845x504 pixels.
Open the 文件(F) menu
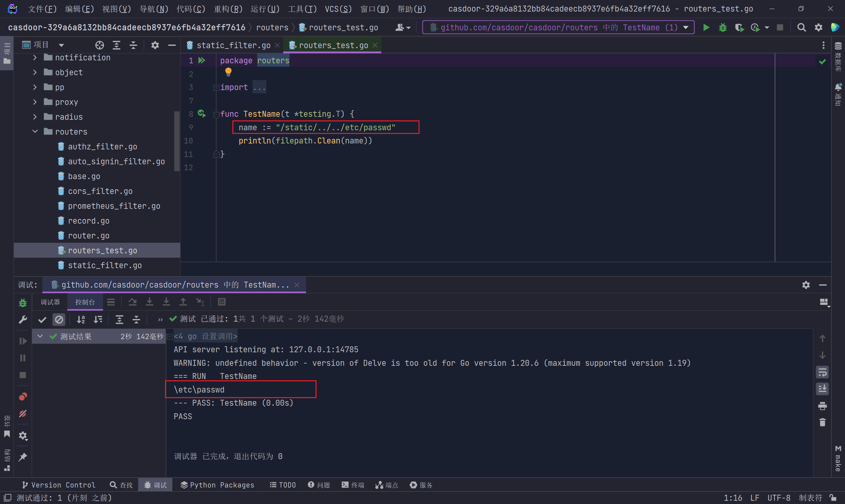click(x=42, y=9)
